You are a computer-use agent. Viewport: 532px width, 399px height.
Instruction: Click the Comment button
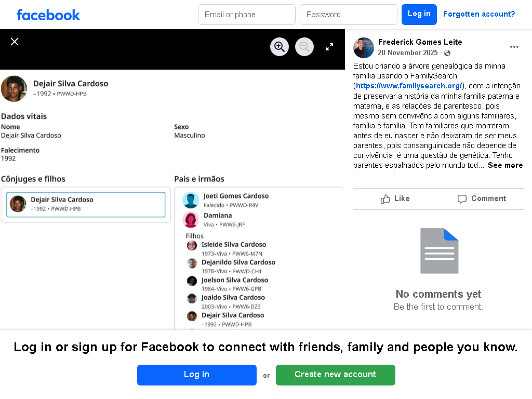[482, 199]
